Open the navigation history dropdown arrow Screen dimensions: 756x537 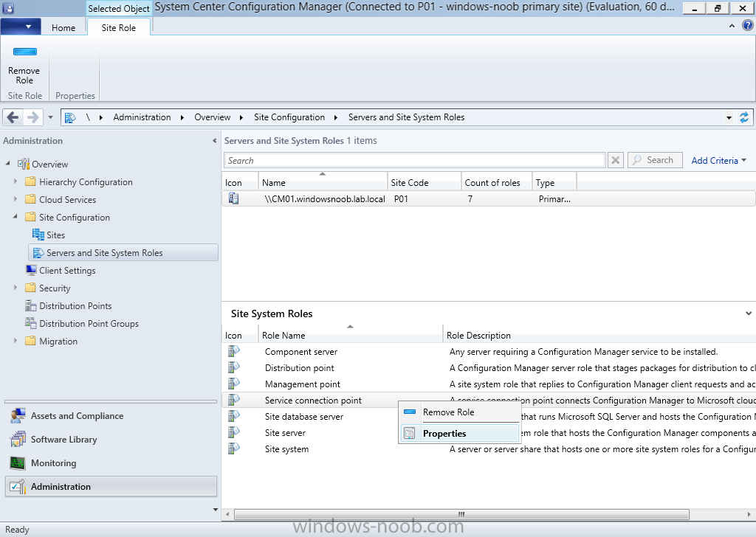(x=51, y=117)
